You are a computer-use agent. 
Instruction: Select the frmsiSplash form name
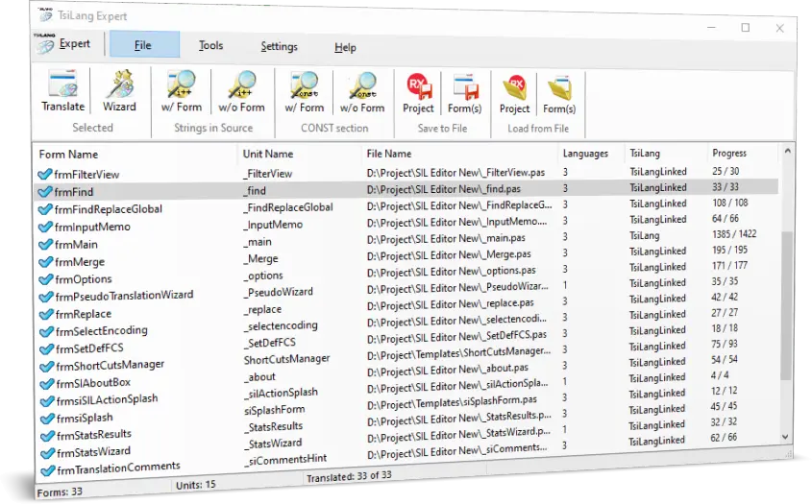[85, 418]
